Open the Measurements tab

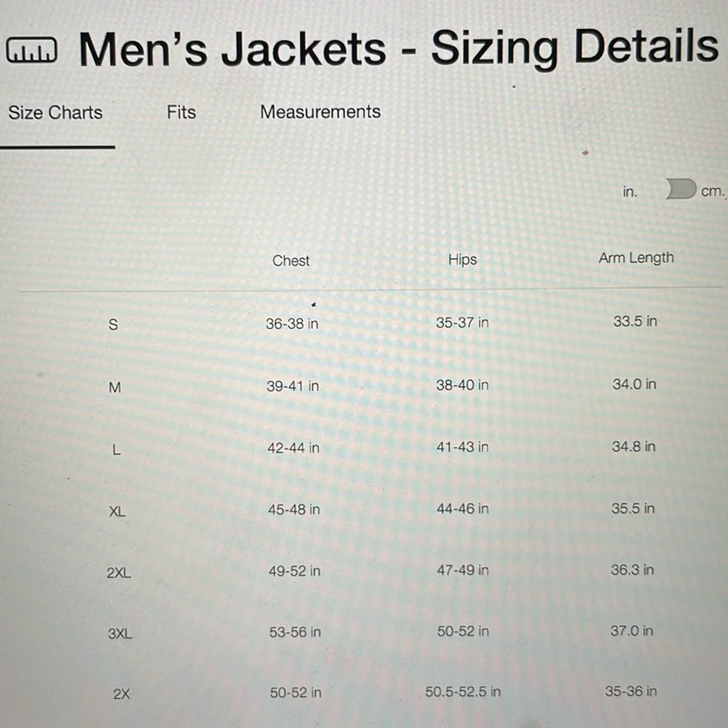click(x=320, y=112)
